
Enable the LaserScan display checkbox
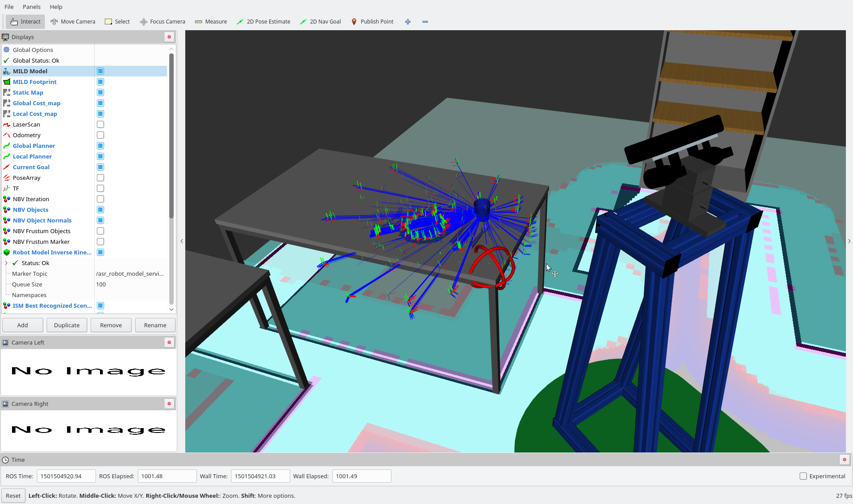pos(100,124)
